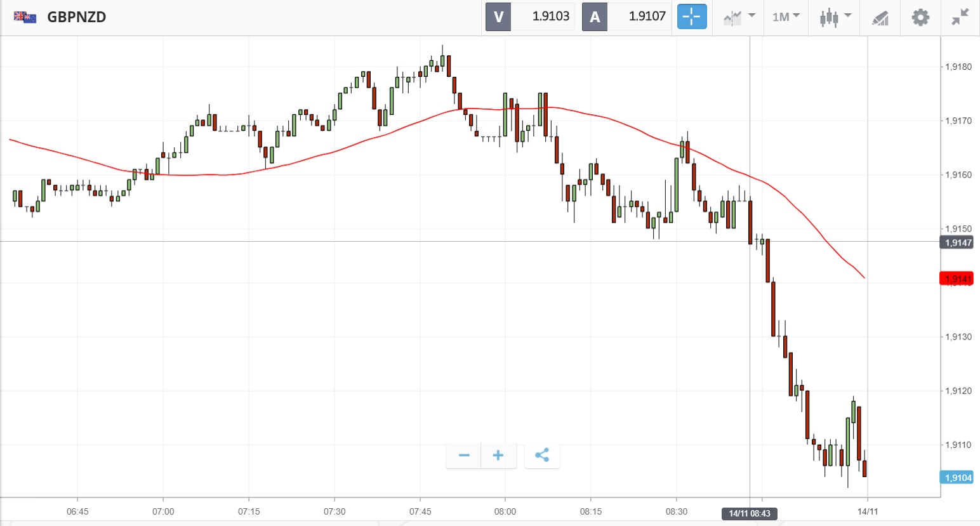Click the 1,9147 crosshair price label
This screenshot has width=980, height=526.
tap(957, 242)
